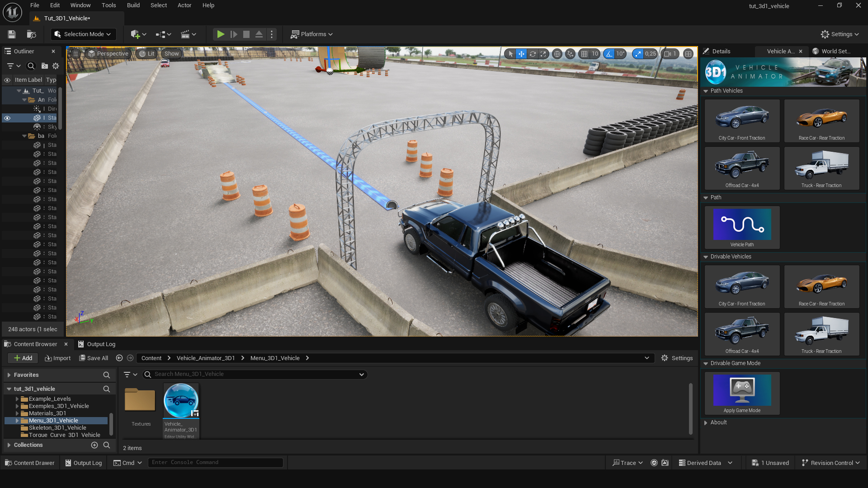Select the scale gizmo tool

point(543,54)
